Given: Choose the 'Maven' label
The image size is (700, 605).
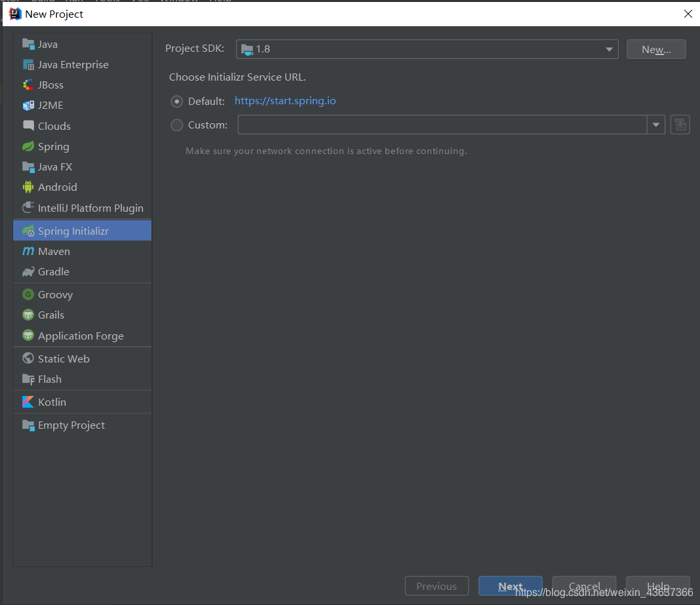Looking at the screenshot, I should coord(54,252).
